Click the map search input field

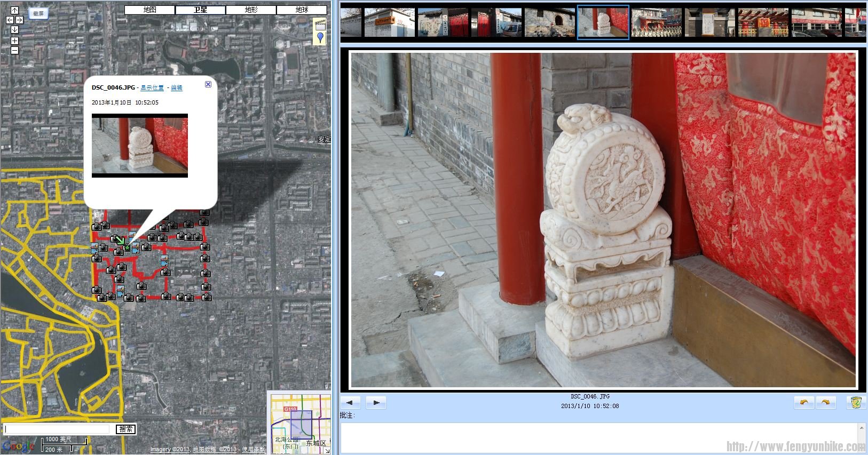pyautogui.click(x=58, y=429)
